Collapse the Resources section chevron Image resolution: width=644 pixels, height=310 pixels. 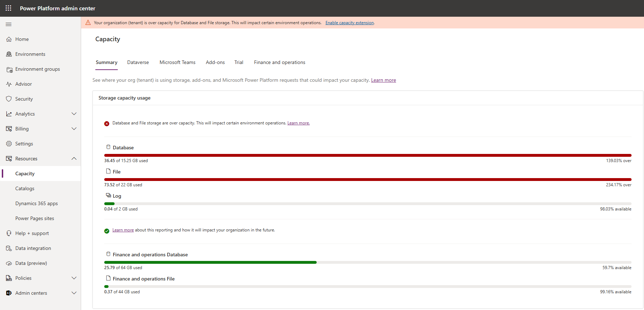pyautogui.click(x=74, y=159)
